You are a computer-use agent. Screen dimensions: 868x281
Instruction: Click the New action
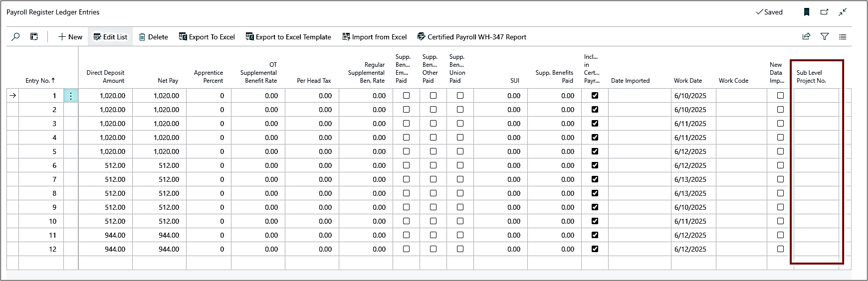click(70, 37)
